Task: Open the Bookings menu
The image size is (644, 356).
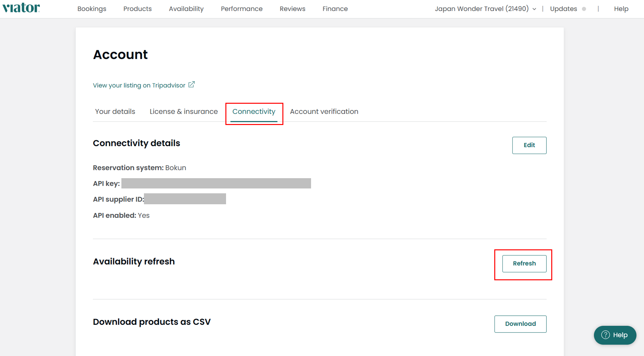Action: [x=92, y=9]
